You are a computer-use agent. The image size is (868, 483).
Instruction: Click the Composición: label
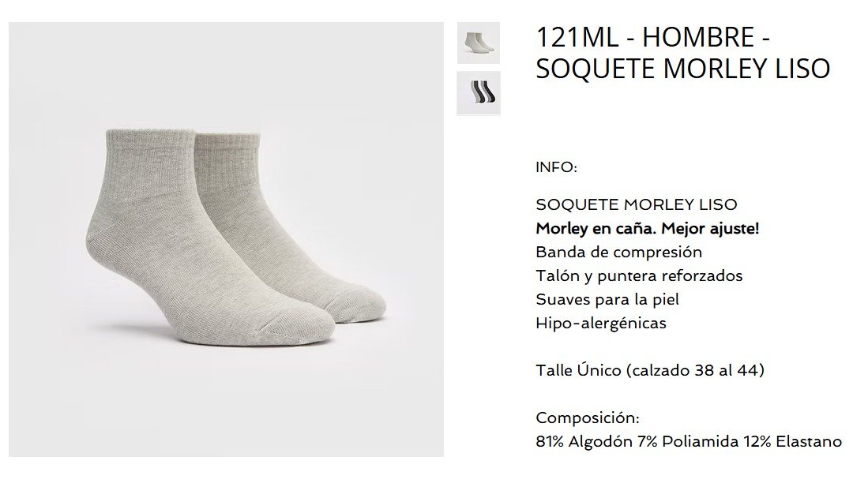pos(588,417)
